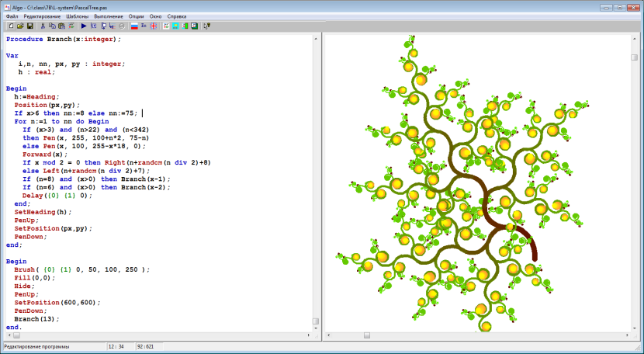Open the Опции menu
Image resolution: width=644 pixels, height=354 pixels.
click(x=137, y=16)
